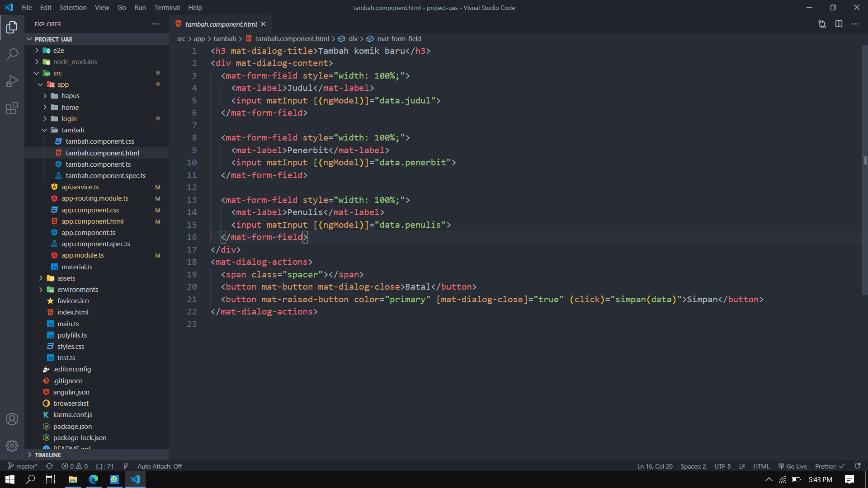The image size is (868, 488).
Task: Open the Accounts menu icon
Action: [12, 419]
